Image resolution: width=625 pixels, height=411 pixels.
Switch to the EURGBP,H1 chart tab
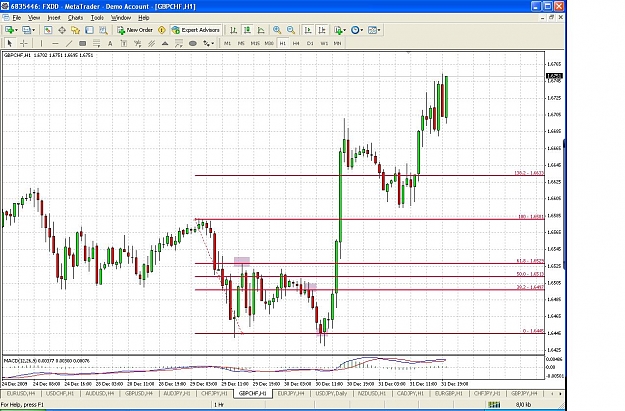tap(448, 393)
